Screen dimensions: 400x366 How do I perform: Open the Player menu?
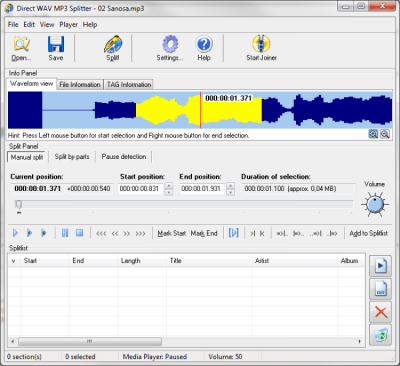point(69,25)
